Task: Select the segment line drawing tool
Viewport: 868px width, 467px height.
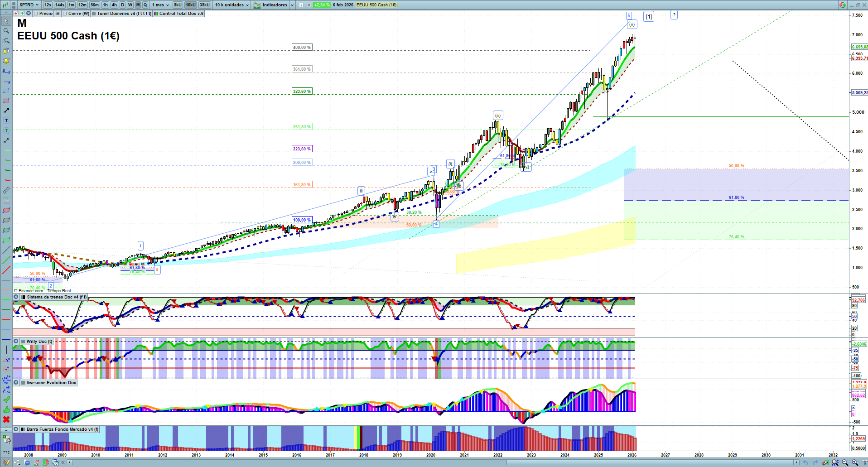Action: coord(6,140)
